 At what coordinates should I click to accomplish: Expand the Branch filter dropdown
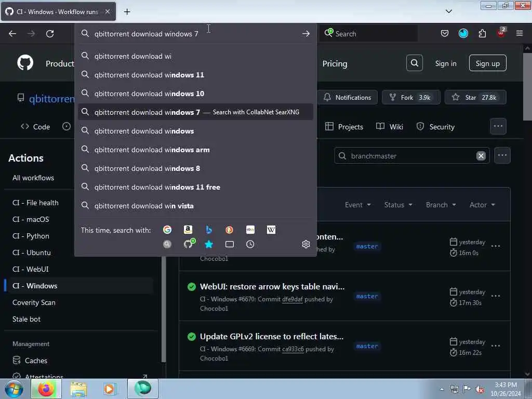(441, 205)
